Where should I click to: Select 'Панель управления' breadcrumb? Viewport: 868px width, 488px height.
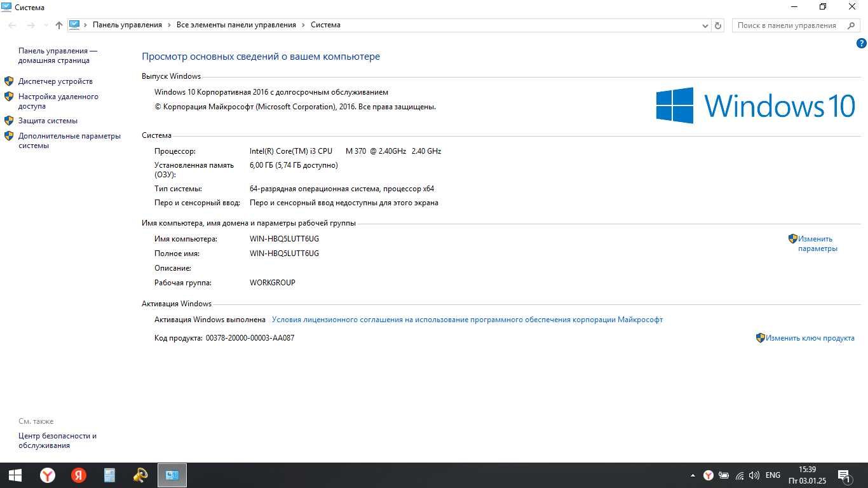[127, 25]
